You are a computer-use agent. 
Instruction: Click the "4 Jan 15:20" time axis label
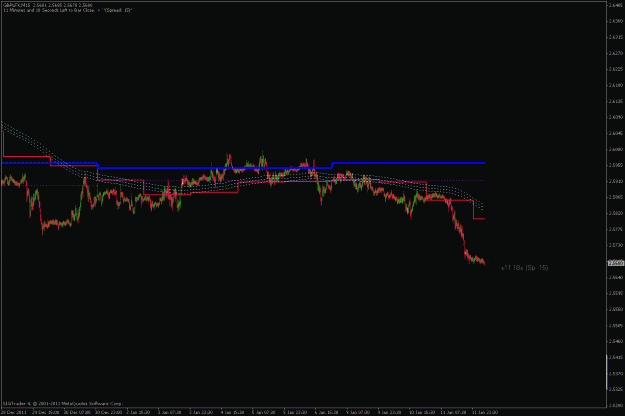click(x=232, y=412)
